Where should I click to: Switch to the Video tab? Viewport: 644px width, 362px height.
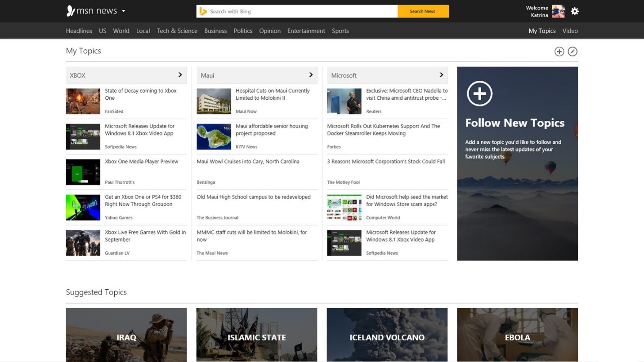pos(570,31)
